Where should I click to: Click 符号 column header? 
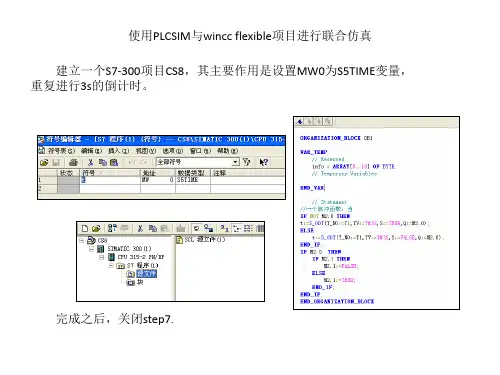click(110, 173)
